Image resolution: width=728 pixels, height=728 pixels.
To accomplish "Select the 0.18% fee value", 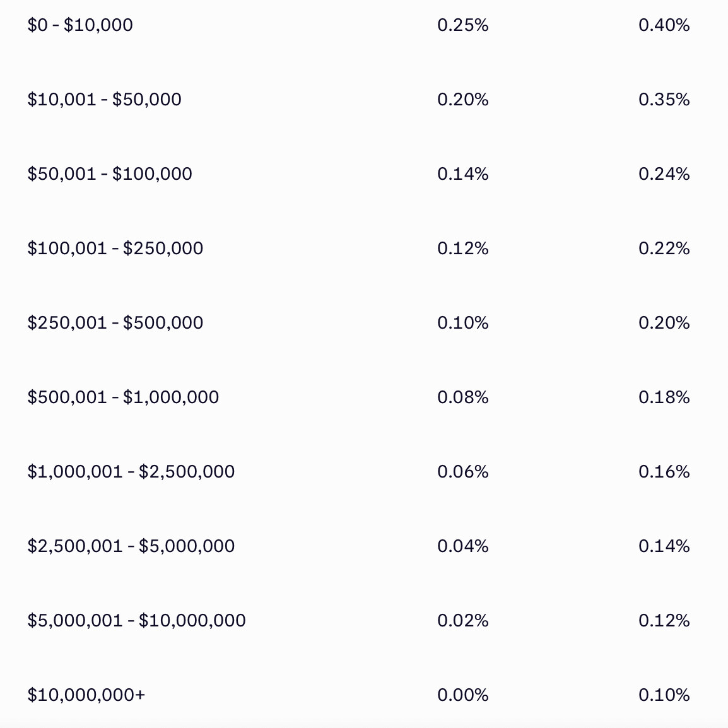I will point(664,397).
